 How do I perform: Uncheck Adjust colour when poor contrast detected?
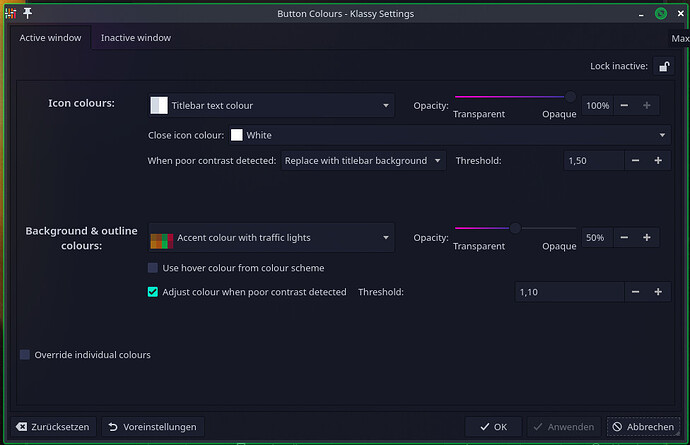click(x=153, y=292)
